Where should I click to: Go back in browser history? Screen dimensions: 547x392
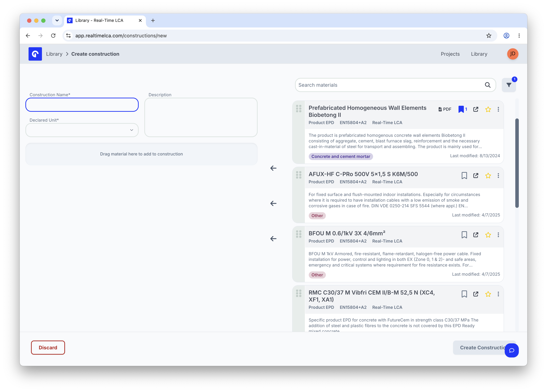(28, 36)
